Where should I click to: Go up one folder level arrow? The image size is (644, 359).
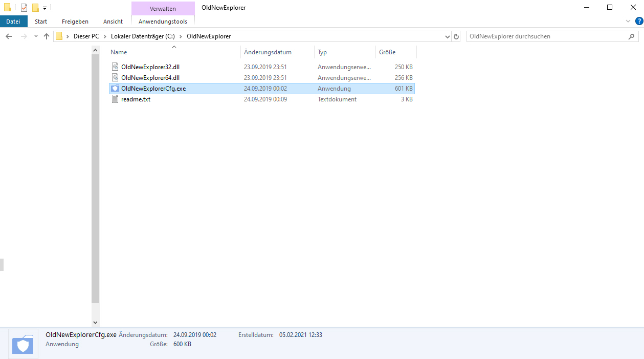click(47, 36)
